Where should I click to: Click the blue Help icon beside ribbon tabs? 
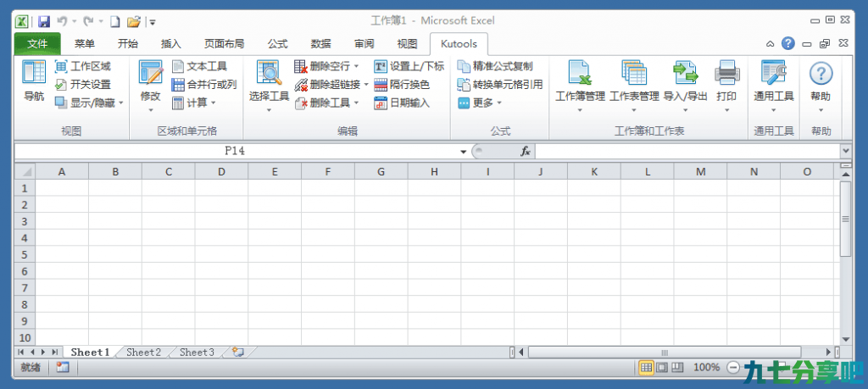tap(788, 44)
